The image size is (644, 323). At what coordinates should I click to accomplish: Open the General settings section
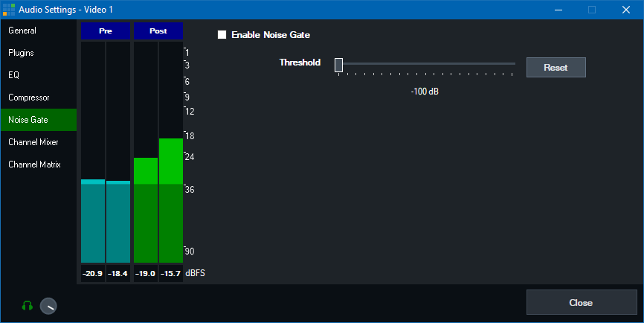pos(22,31)
